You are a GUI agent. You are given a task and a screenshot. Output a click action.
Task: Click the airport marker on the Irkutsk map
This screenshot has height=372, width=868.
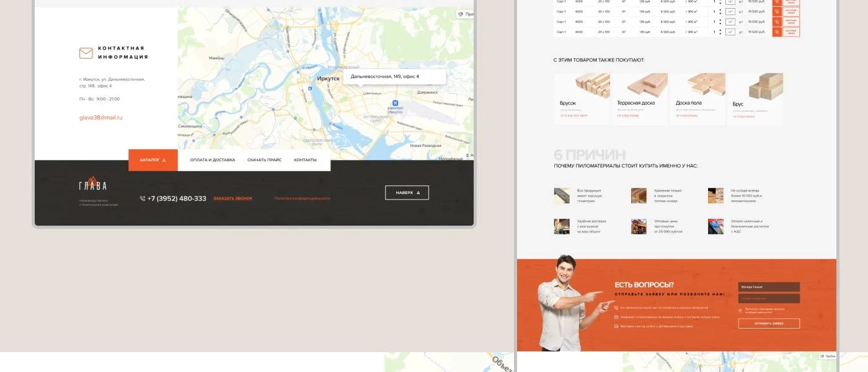396,103
